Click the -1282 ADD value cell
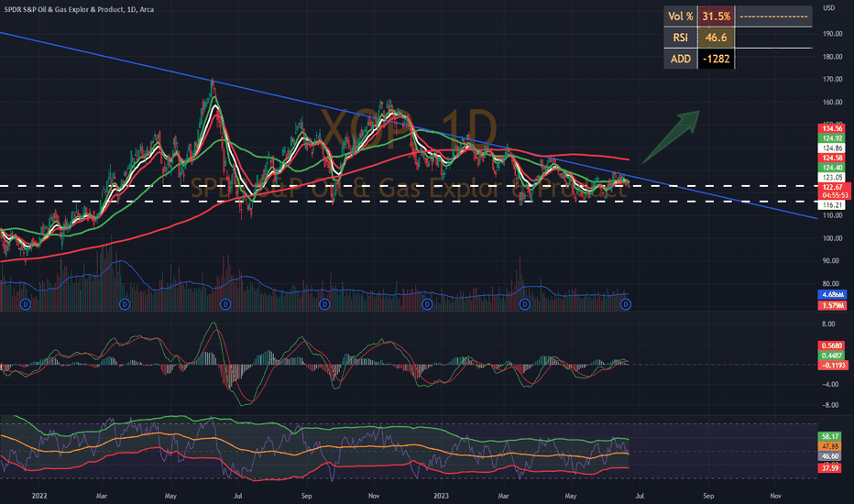Image resolution: width=854 pixels, height=504 pixels. pos(716,59)
